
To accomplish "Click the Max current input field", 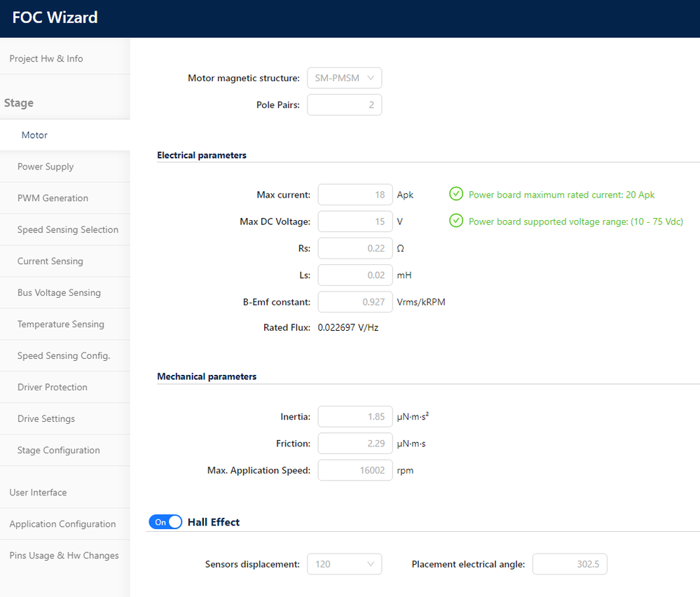I will click(355, 195).
